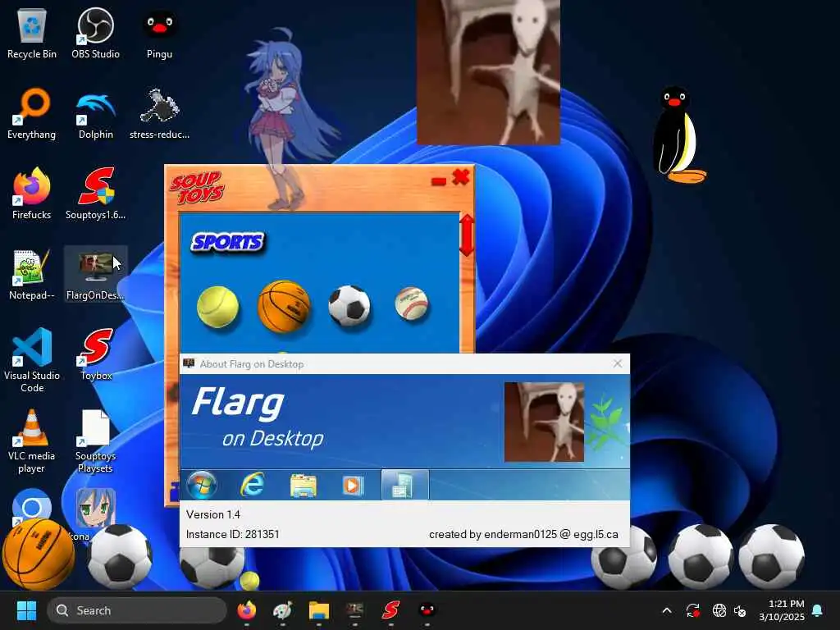This screenshot has height=630, width=840.
Task: Expand the hidden system tray icons
Action: (x=667, y=610)
